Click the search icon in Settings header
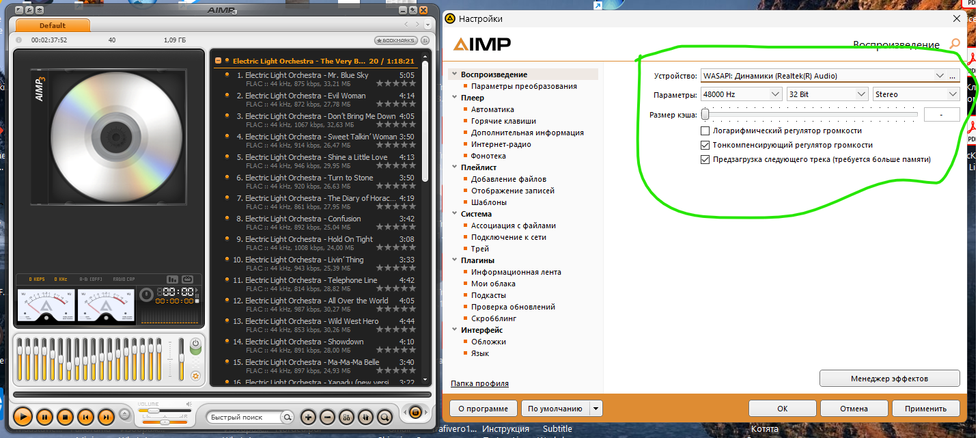Screen dimensions: 980x438 click(955, 44)
